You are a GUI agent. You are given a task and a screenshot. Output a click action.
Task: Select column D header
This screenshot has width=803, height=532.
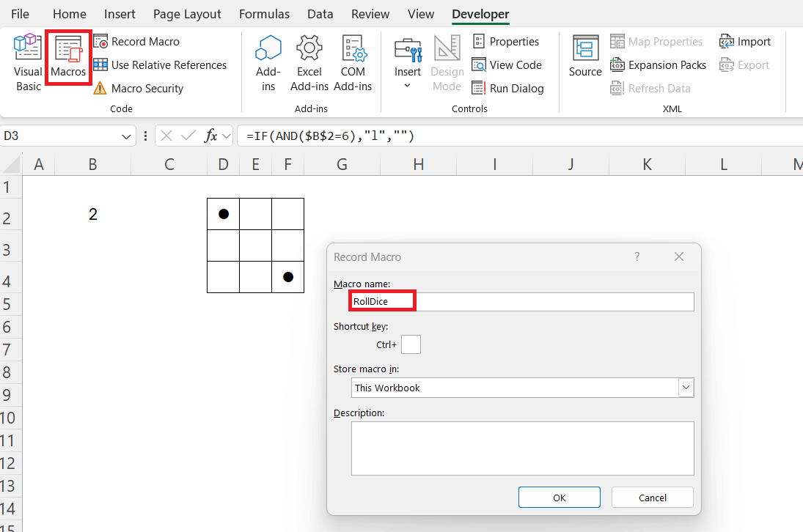click(223, 165)
